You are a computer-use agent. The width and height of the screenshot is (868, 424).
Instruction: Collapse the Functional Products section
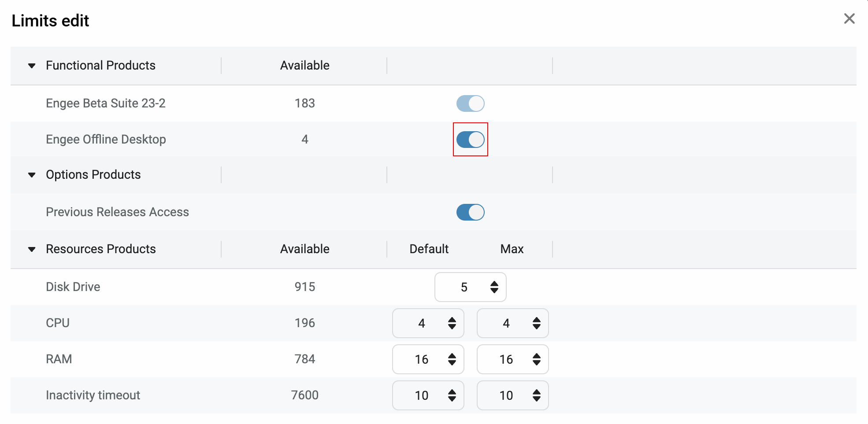click(x=32, y=66)
